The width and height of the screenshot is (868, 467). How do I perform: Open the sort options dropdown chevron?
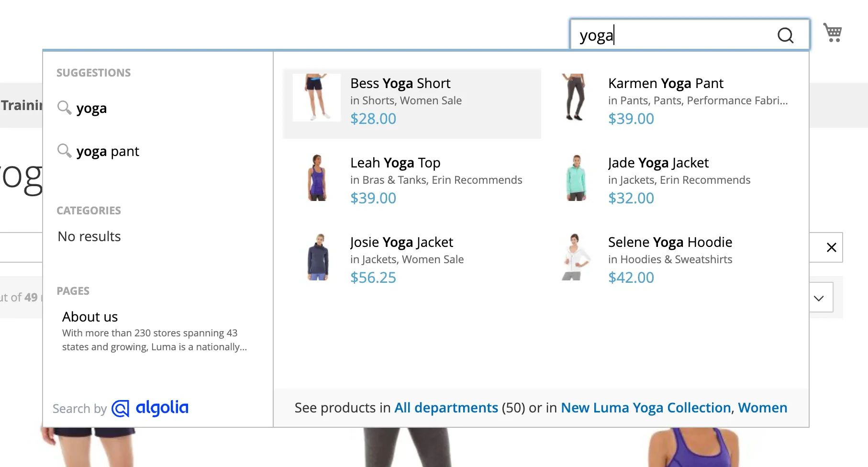819,297
